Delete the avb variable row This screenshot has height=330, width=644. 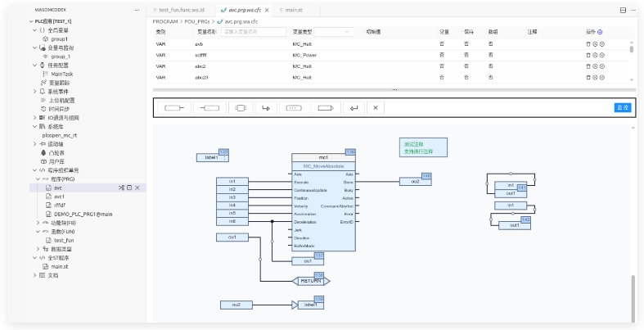click(x=588, y=43)
